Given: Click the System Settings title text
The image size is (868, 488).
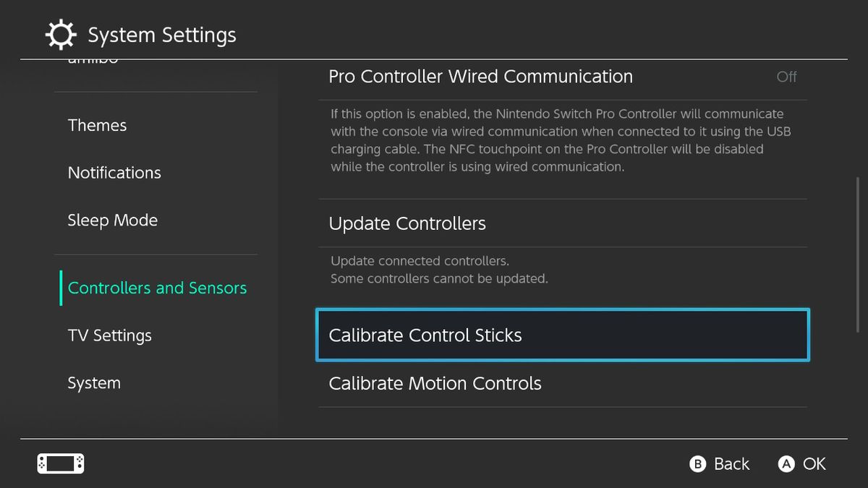Looking at the screenshot, I should click(162, 34).
